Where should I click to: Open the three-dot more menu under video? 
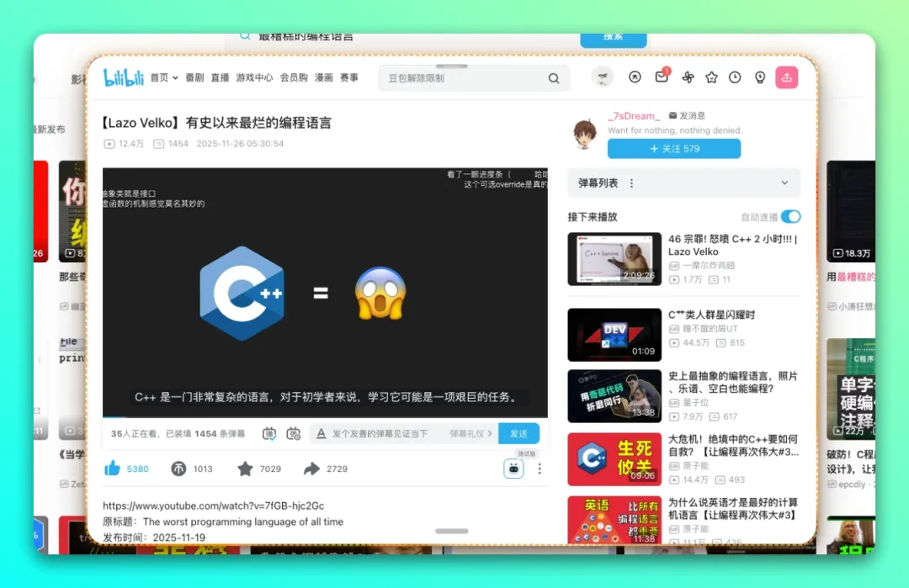pos(540,469)
